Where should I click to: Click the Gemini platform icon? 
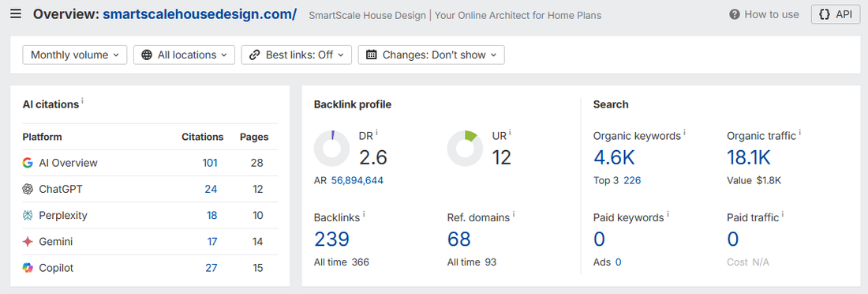point(28,242)
